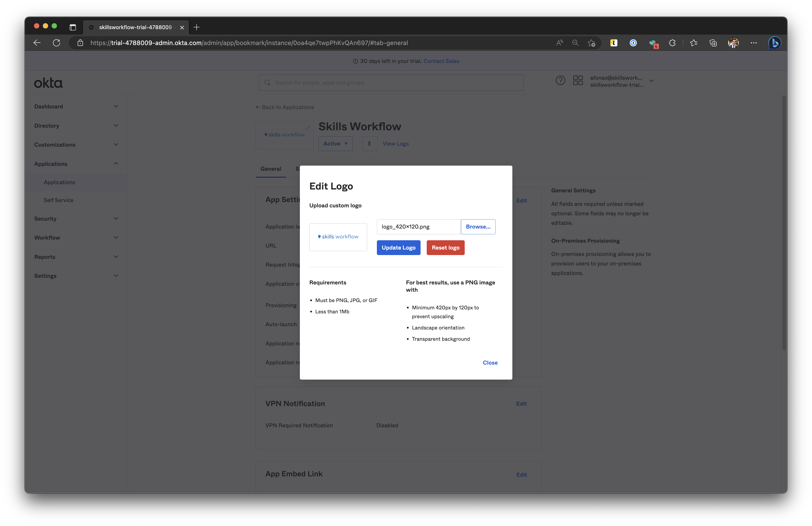This screenshot has width=812, height=526.
Task: Click the Contact Sales link
Action: tap(441, 61)
